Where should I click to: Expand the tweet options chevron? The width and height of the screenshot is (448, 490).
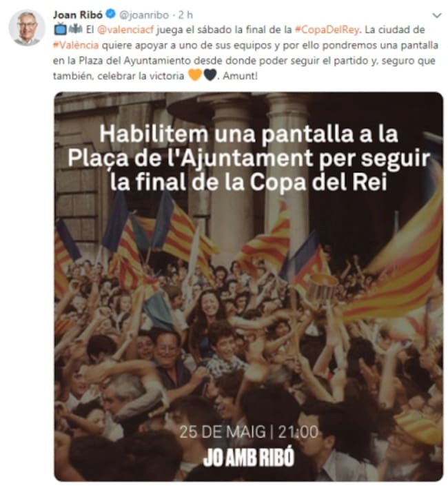[437, 15]
